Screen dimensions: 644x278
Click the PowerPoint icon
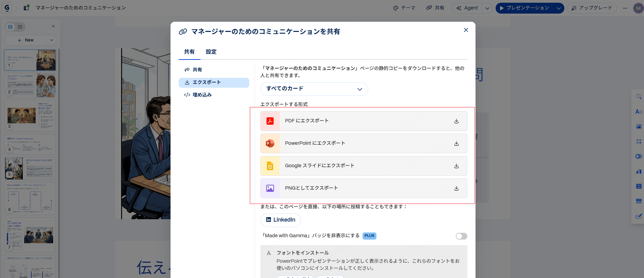(270, 143)
